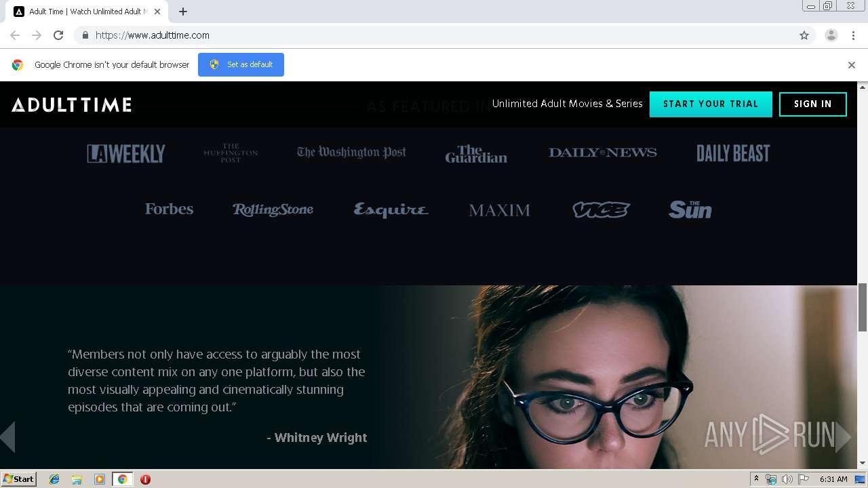This screenshot has width=868, height=488.
Task: Click the START YOUR TRIAL button
Action: click(x=711, y=104)
